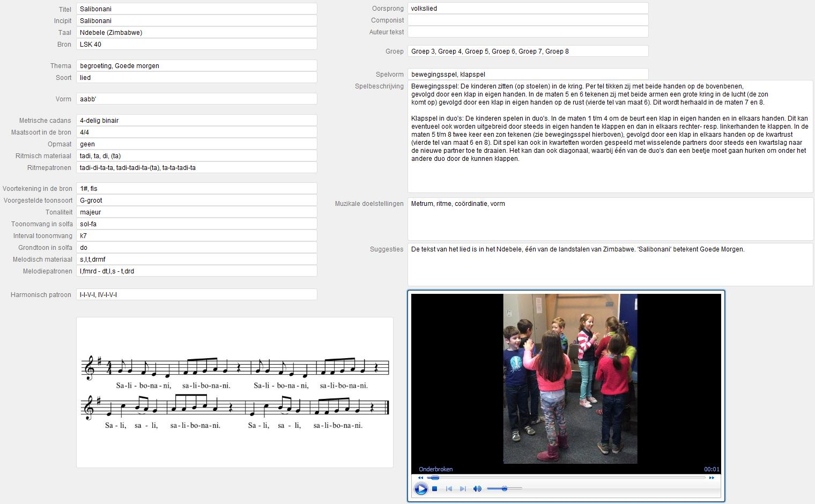The width and height of the screenshot is (815, 504).
Task: Click the Stop button in video player
Action: coord(435,488)
